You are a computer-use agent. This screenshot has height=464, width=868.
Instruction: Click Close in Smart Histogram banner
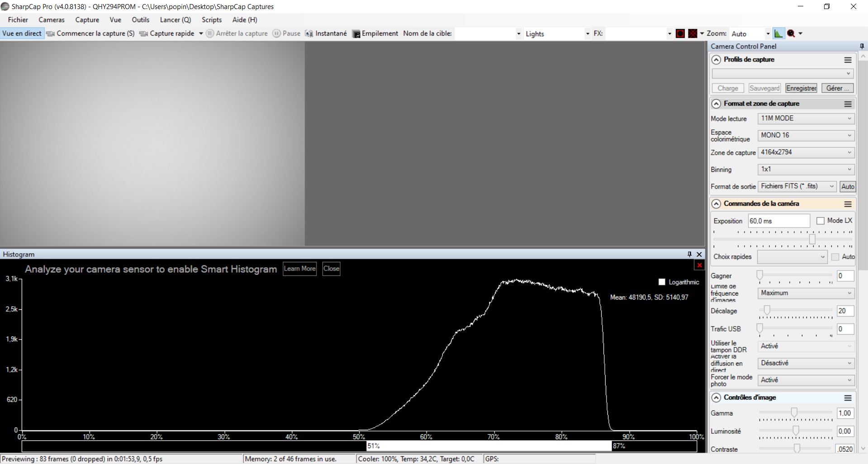click(331, 269)
